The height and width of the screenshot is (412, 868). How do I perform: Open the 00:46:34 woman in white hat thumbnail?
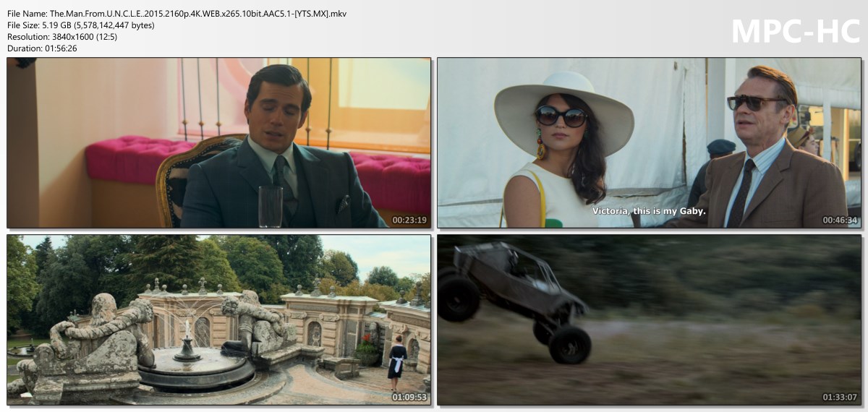click(649, 143)
